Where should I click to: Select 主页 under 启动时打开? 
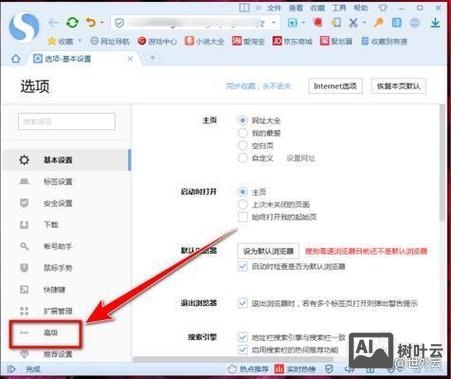[x=243, y=192]
